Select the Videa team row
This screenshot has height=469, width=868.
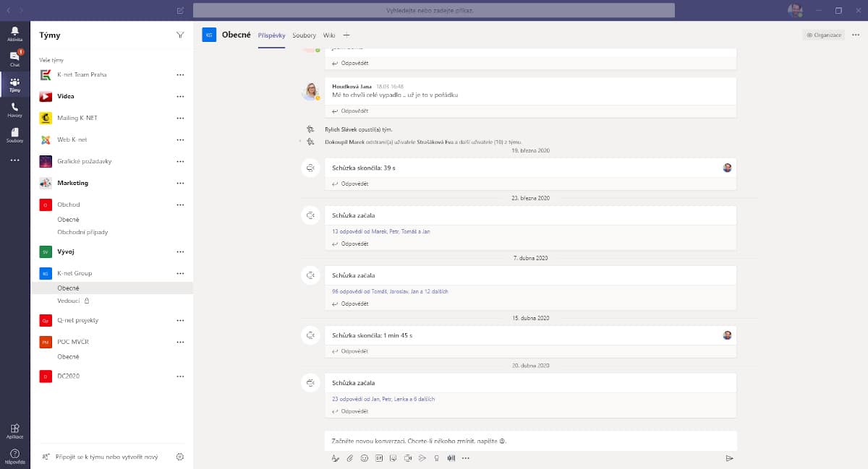coord(111,96)
